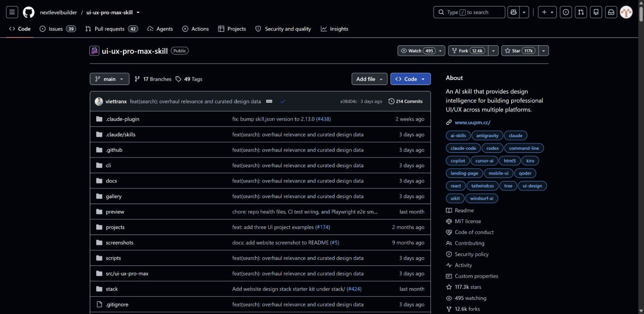Image resolution: width=644 pixels, height=314 pixels.
Task: Open the tailwindcss topic tag
Action: [483, 186]
